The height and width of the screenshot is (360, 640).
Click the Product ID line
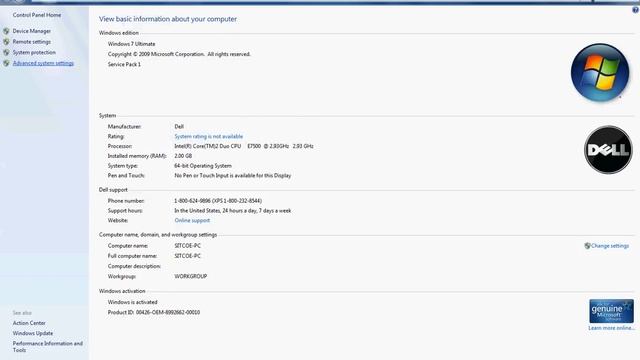pos(154,312)
